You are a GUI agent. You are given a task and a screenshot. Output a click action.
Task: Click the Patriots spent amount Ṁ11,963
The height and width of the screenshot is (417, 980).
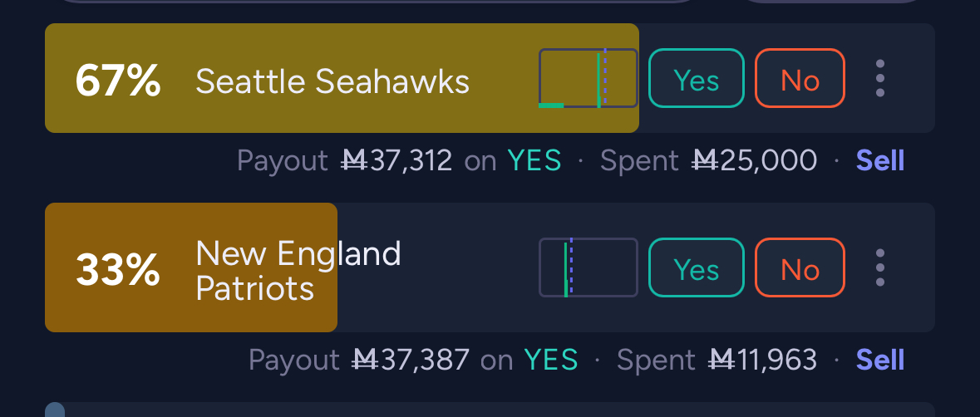pos(763,360)
